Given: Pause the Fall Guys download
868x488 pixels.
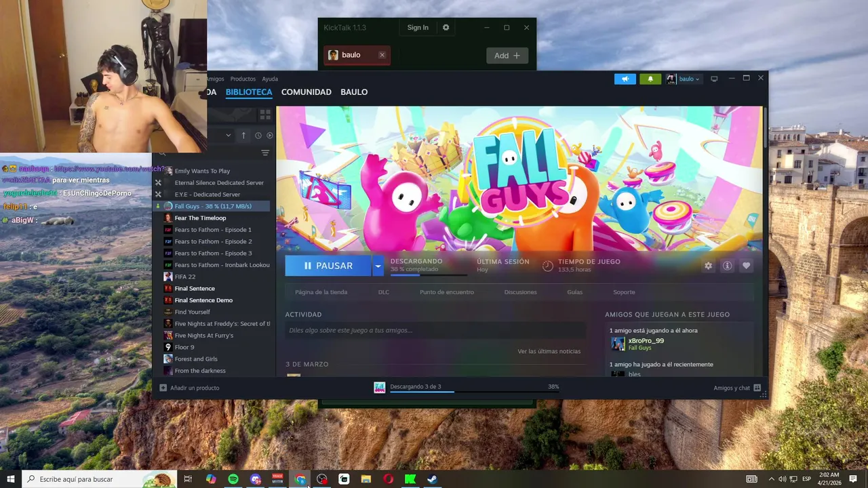Looking at the screenshot, I should pyautogui.click(x=328, y=266).
